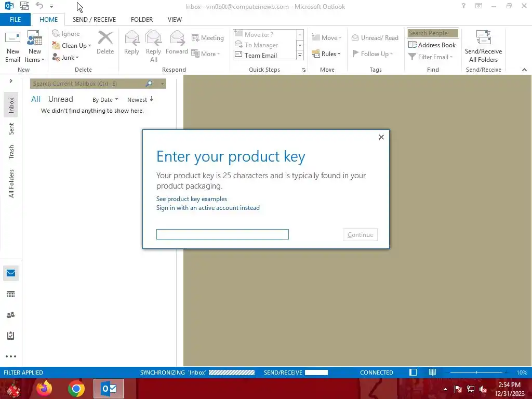The image size is (532, 399).
Task: Click See product key examples link
Action: click(192, 199)
